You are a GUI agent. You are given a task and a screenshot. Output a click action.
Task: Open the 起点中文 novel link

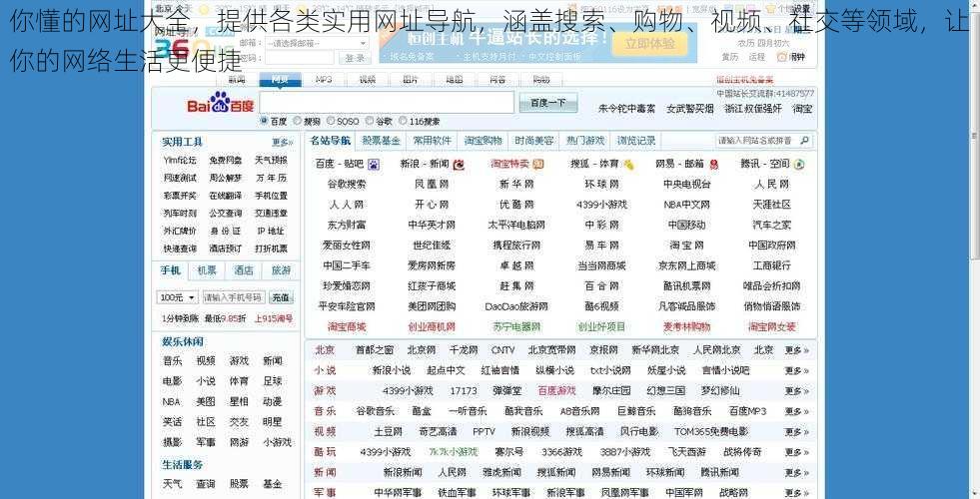pyautogui.click(x=446, y=371)
